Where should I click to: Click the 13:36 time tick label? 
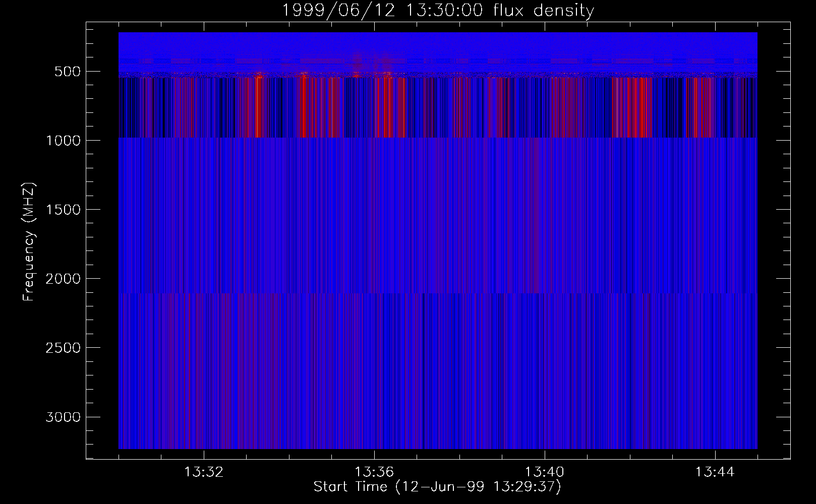pos(374,472)
